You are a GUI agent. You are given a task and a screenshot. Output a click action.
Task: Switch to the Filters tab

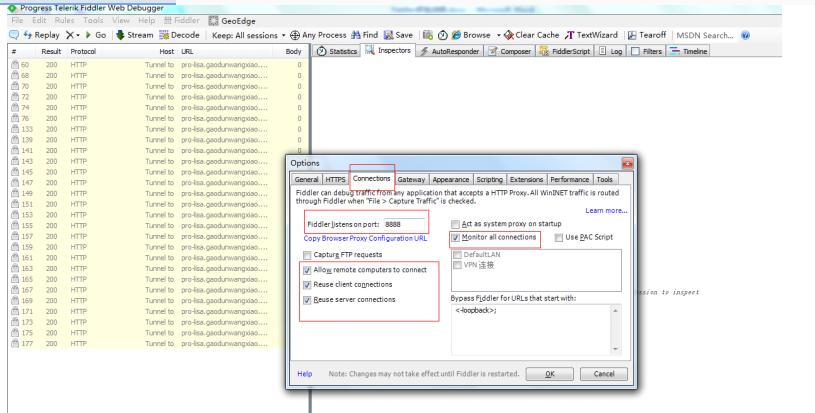pos(646,51)
